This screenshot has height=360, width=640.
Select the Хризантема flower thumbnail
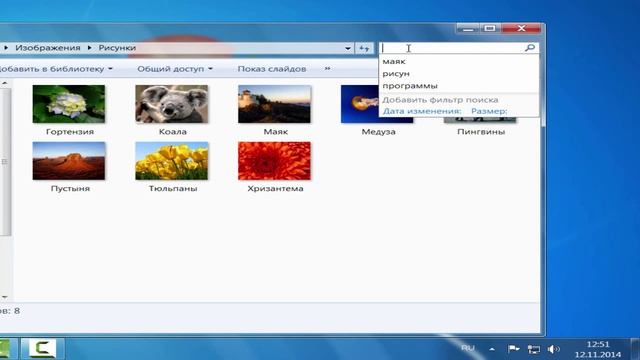274,161
